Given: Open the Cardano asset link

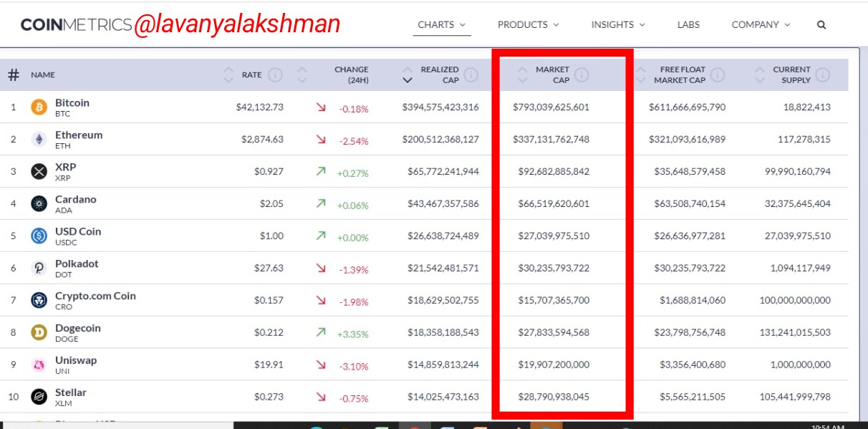Looking at the screenshot, I should tap(76, 200).
